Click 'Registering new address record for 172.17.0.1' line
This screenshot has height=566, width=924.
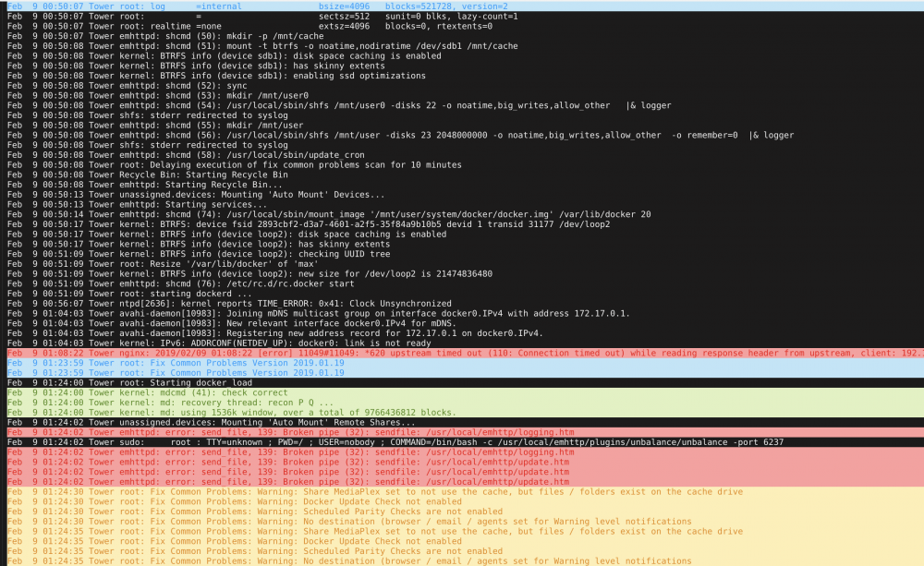[275, 333]
